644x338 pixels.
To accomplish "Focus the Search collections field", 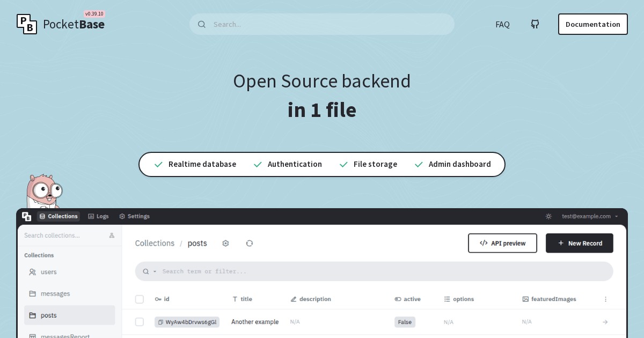I will [64, 236].
